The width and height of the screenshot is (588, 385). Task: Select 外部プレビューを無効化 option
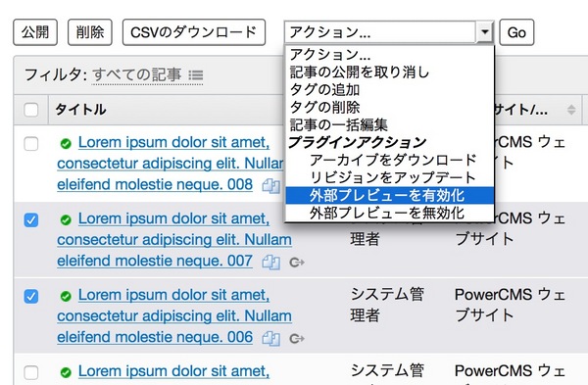[x=390, y=213]
